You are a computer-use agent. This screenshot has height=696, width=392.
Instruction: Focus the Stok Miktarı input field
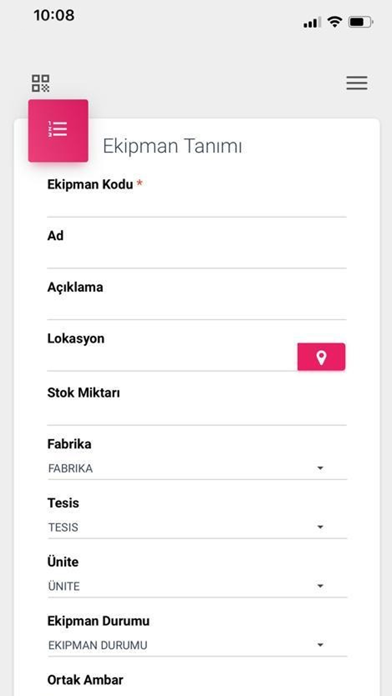[197, 414]
